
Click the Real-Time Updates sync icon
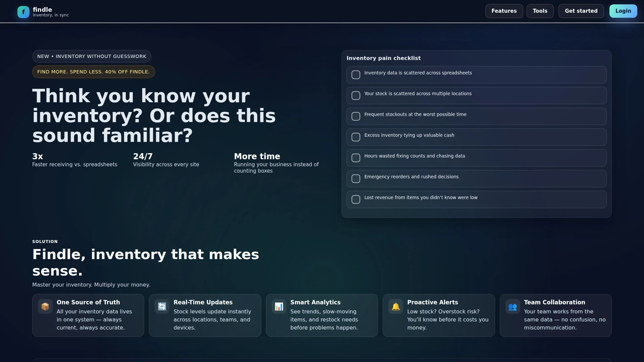click(x=162, y=306)
